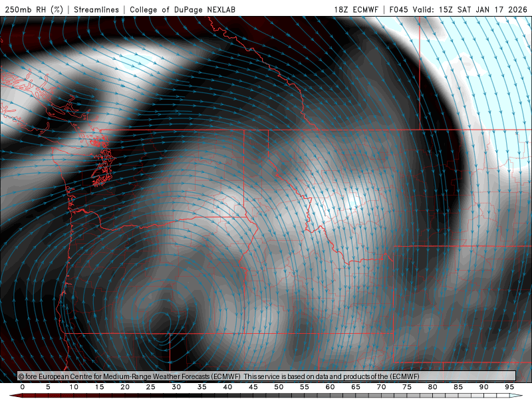Click "College of DuPage NEXLAB" header text

(x=182, y=9)
